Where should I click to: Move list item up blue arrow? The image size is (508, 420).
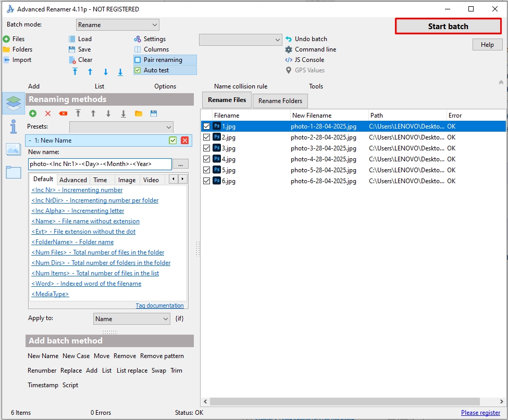(90, 72)
